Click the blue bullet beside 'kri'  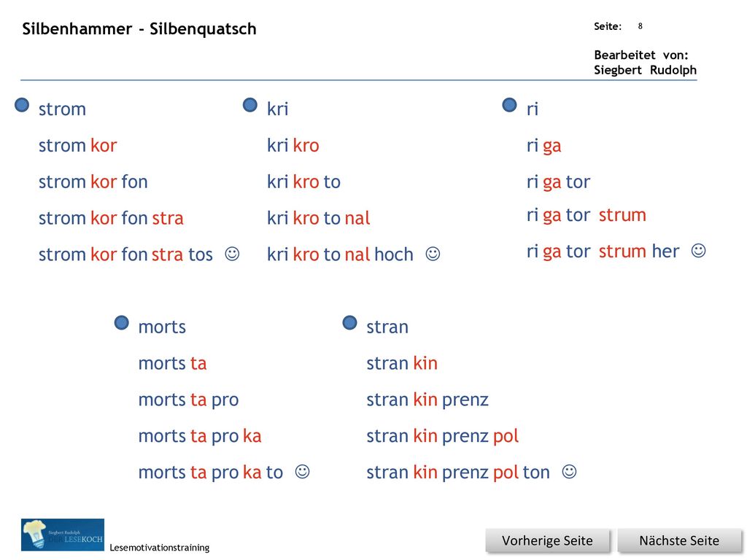(250, 105)
